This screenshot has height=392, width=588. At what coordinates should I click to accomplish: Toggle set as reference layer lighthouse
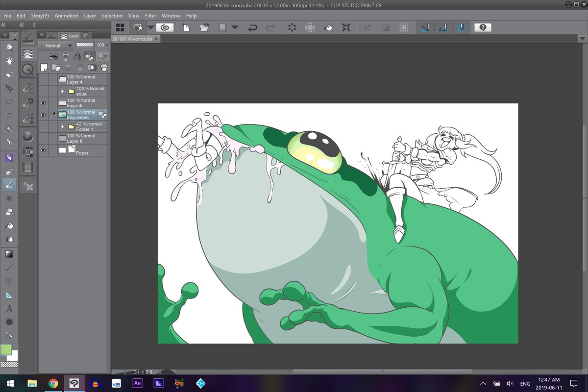[x=65, y=56]
